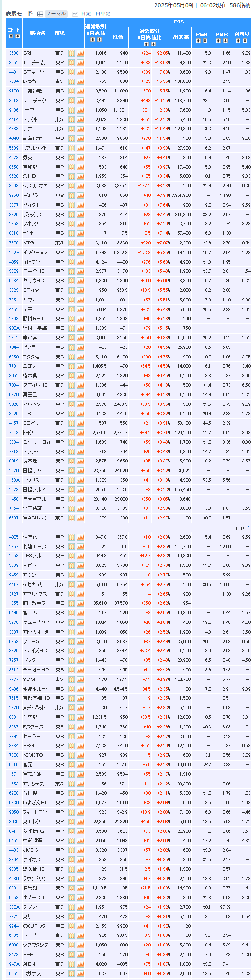Switch display mode to 日足
The height and width of the screenshot is (980, 252).
point(85,14)
